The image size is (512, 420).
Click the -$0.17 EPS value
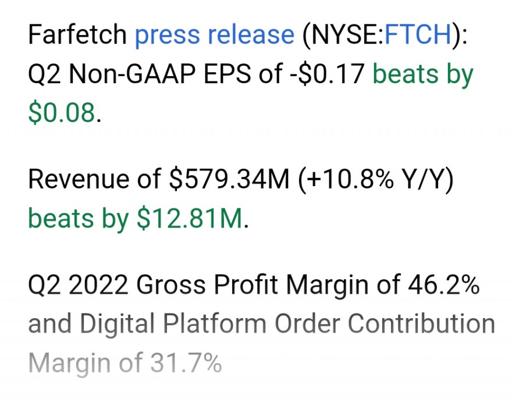tap(327, 73)
